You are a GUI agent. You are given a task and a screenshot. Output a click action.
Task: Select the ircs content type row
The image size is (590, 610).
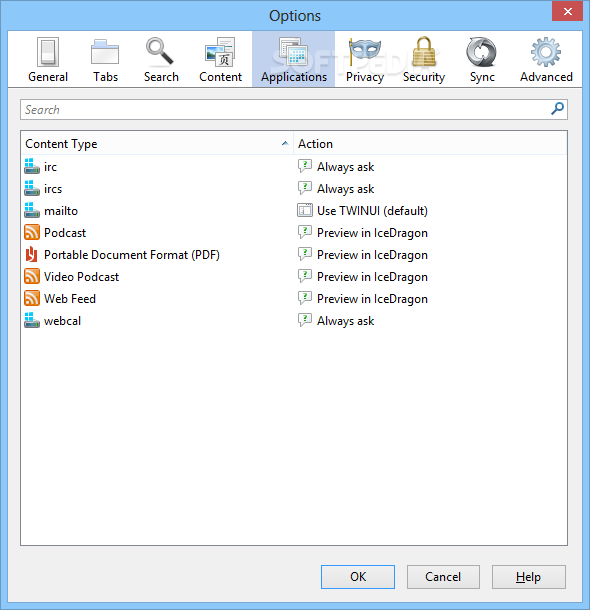294,189
